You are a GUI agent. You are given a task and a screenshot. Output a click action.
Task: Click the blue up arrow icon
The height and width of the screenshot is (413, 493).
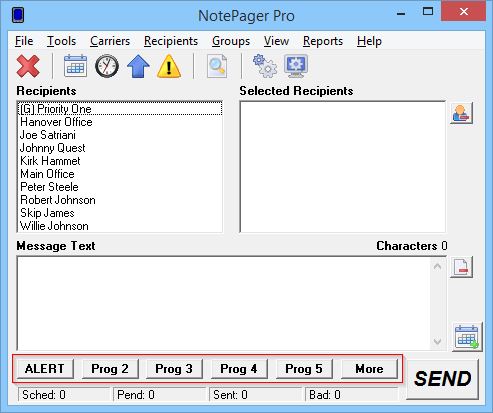click(138, 66)
